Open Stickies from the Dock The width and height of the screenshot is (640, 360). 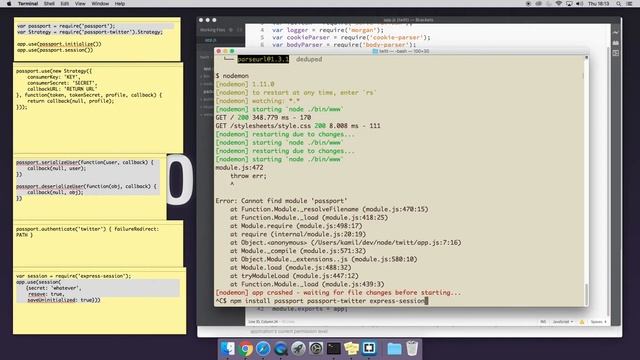point(351,349)
